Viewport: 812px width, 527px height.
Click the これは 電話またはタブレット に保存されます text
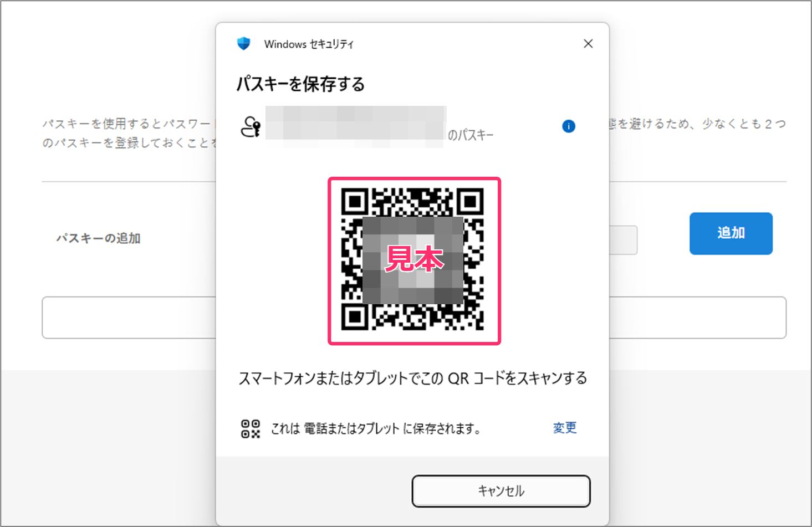pyautogui.click(x=376, y=429)
